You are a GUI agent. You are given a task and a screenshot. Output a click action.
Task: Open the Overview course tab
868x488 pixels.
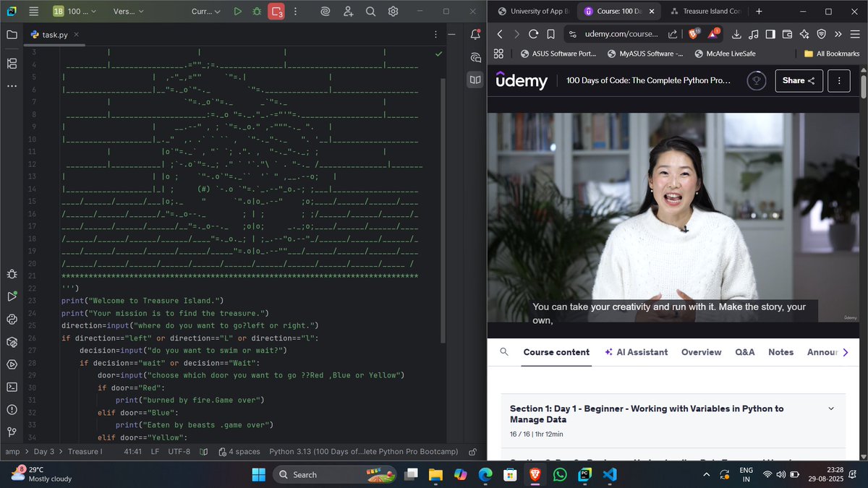point(701,352)
